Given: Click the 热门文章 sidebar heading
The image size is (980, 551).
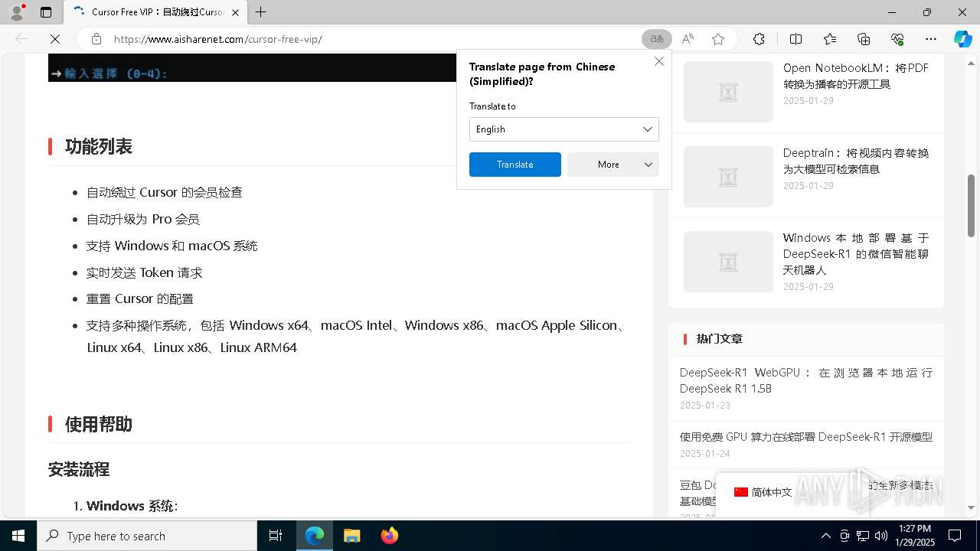Looking at the screenshot, I should pyautogui.click(x=720, y=338).
